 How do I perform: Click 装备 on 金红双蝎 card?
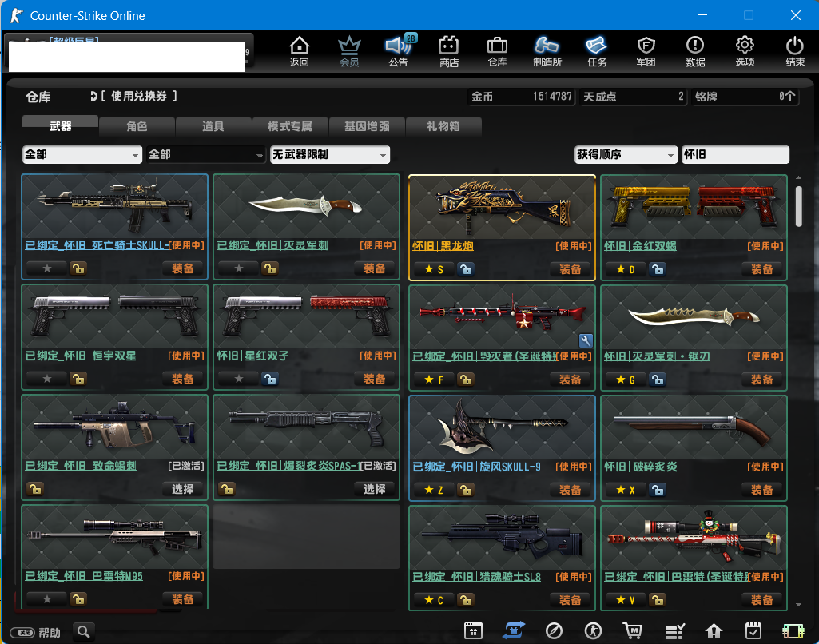761,269
